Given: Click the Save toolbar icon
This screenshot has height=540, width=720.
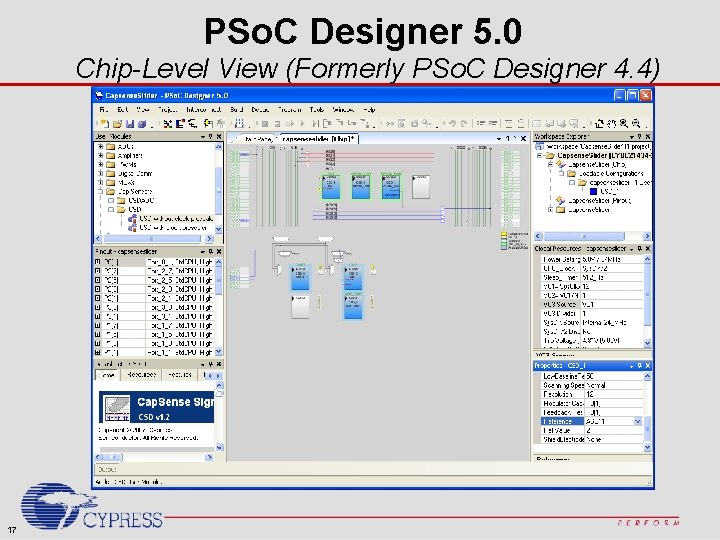Looking at the screenshot, I should click(130, 124).
